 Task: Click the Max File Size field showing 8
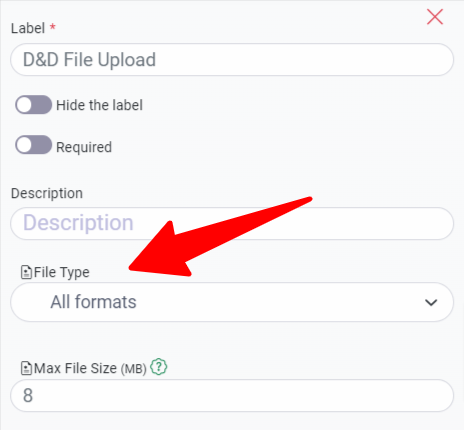coord(232,395)
